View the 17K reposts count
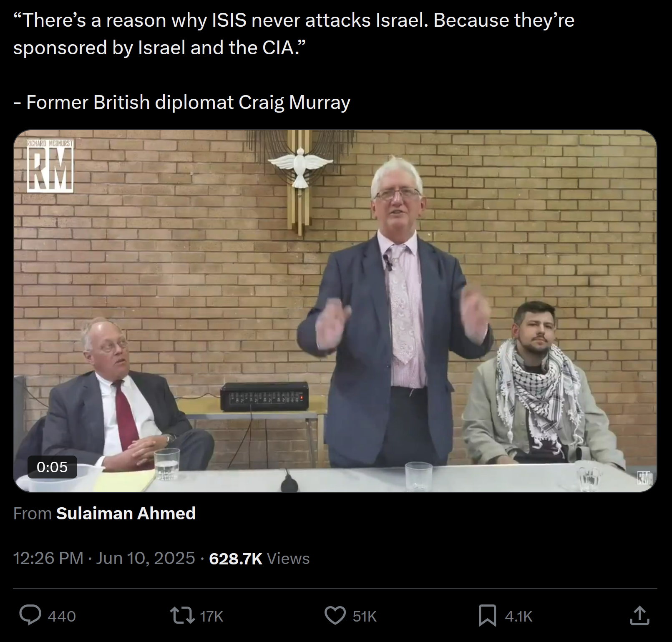Image resolution: width=672 pixels, height=642 pixels. [x=211, y=617]
